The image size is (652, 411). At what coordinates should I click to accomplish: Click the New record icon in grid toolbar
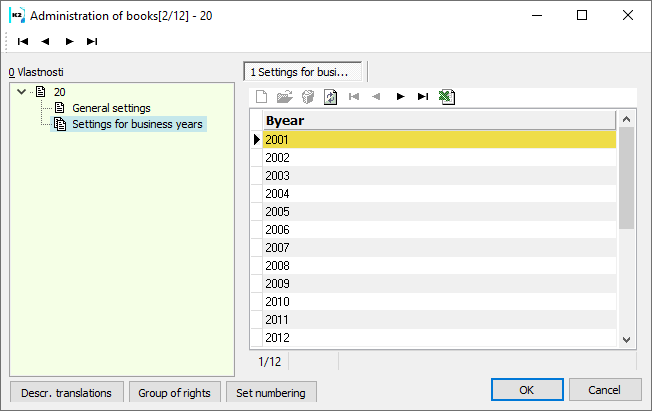point(262,97)
